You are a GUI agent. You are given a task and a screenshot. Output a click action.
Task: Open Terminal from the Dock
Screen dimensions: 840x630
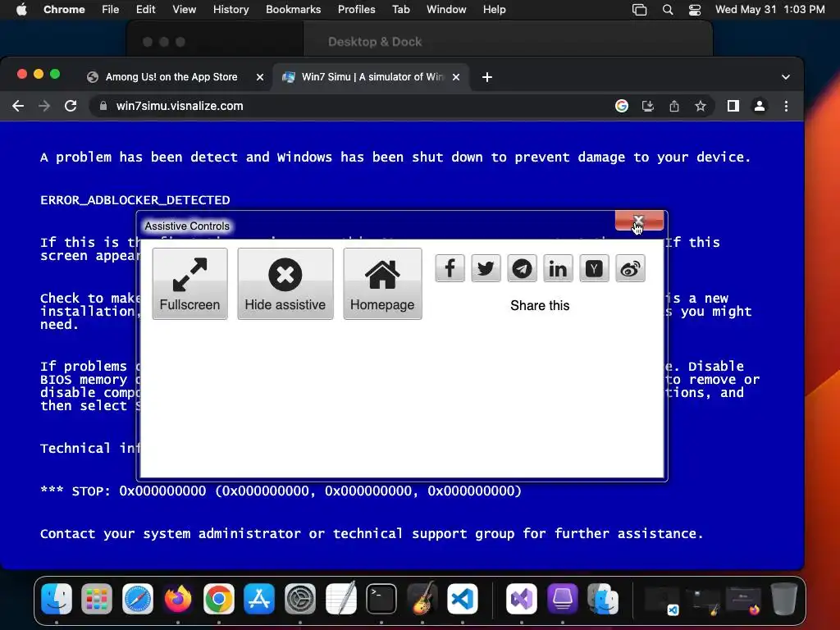tap(381, 598)
